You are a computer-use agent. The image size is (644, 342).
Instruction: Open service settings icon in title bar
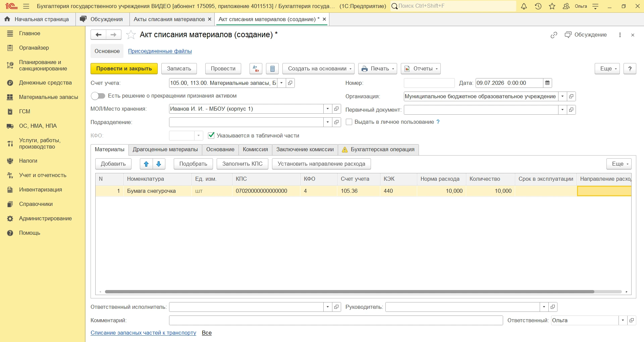coord(596,6)
